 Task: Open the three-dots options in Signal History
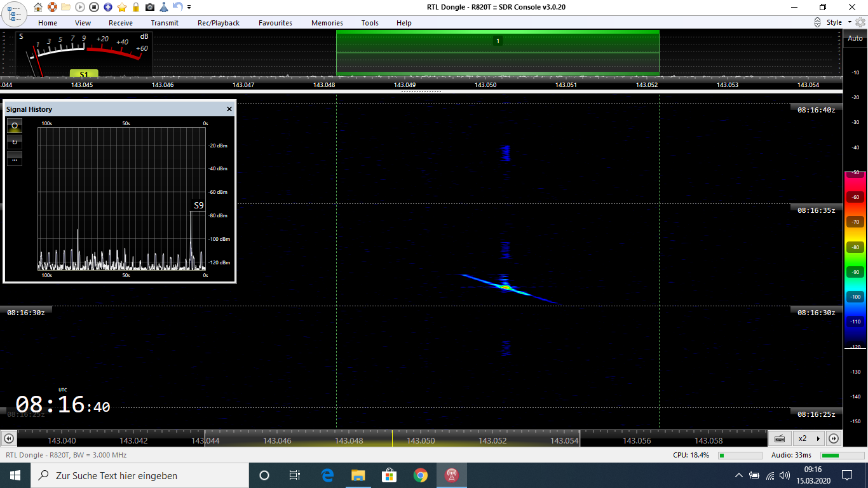click(x=15, y=158)
